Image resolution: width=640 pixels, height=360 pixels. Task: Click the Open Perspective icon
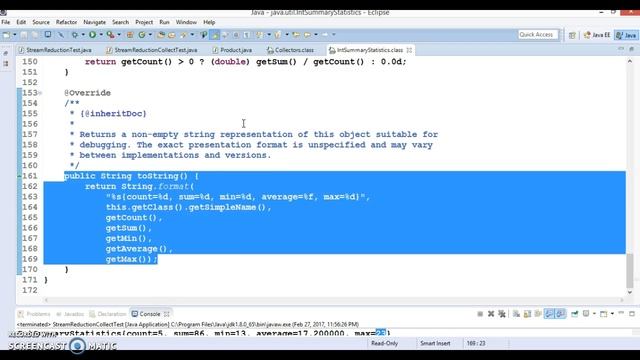572,36
